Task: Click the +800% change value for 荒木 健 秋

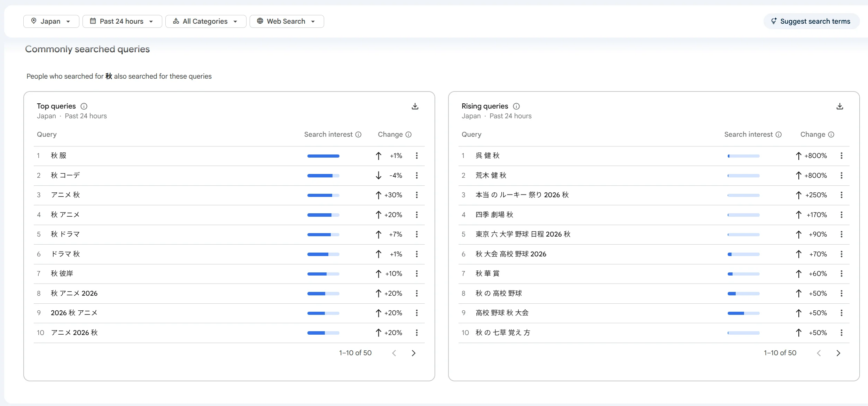Action: pyautogui.click(x=816, y=175)
